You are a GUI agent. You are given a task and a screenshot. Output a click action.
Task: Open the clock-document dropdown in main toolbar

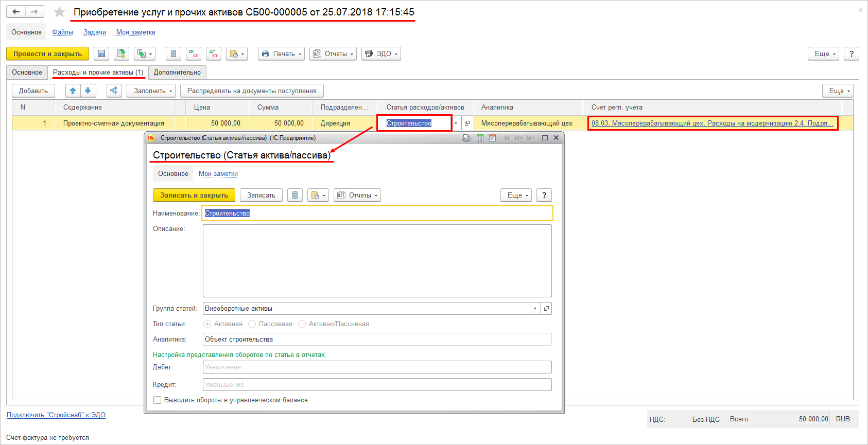click(237, 54)
